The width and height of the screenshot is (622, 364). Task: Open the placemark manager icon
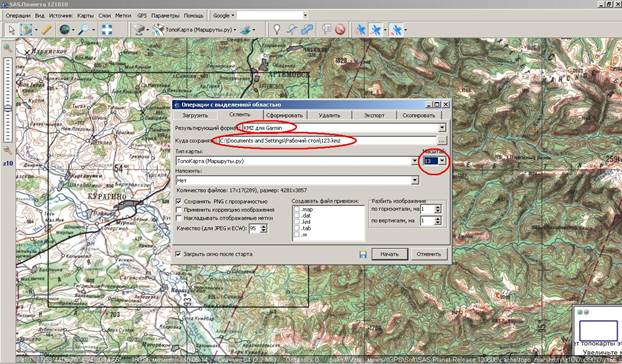[x=326, y=30]
